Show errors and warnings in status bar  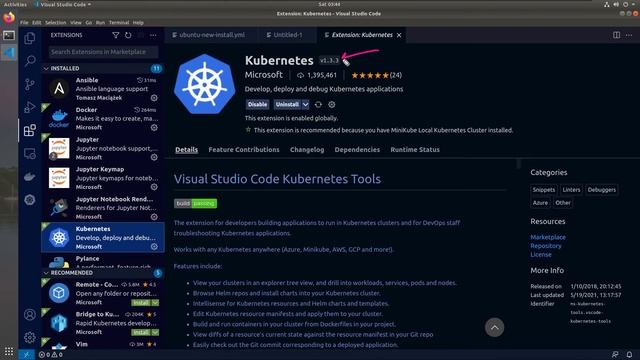click(x=51, y=355)
